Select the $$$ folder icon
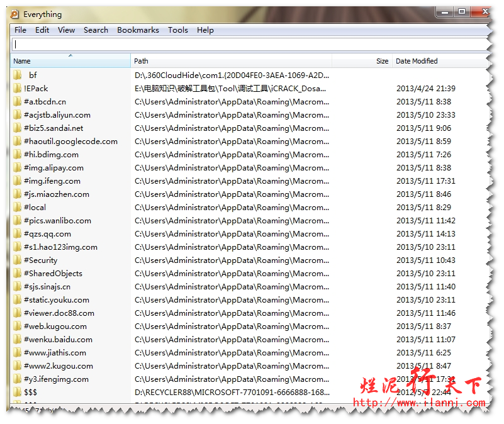This screenshot has height=424, width=504. point(18,392)
